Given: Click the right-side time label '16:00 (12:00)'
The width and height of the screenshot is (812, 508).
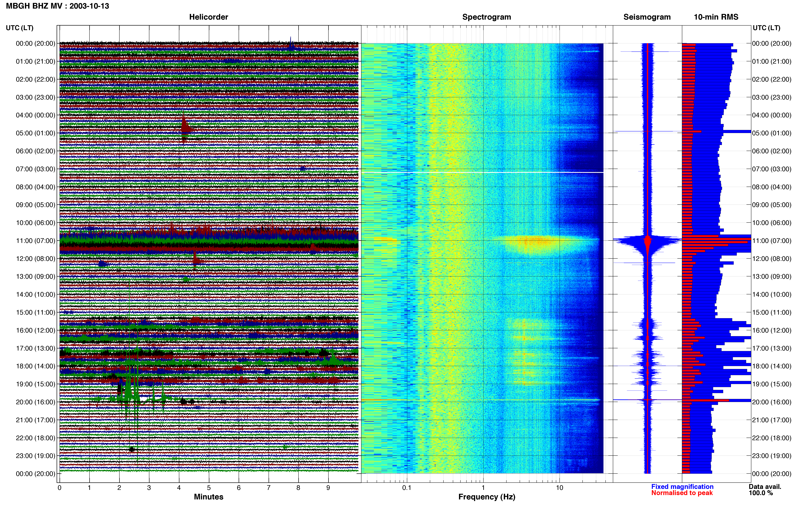Looking at the screenshot, I should click(772, 330).
